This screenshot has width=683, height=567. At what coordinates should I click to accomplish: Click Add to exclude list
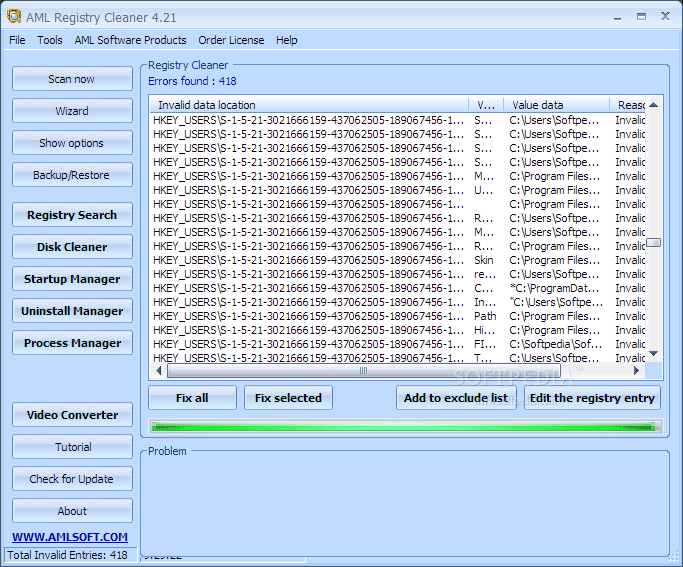coord(456,398)
